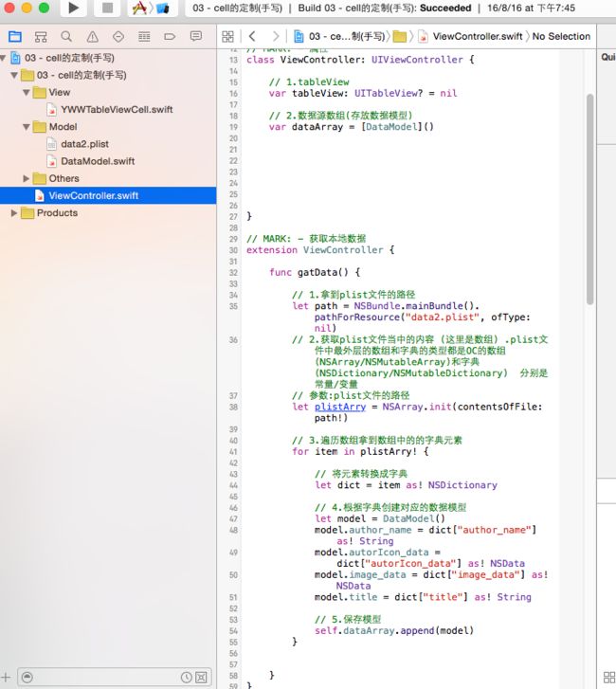The width and height of the screenshot is (616, 689).
Task: Click the build status 'Succeeded' text
Action: 445,8
